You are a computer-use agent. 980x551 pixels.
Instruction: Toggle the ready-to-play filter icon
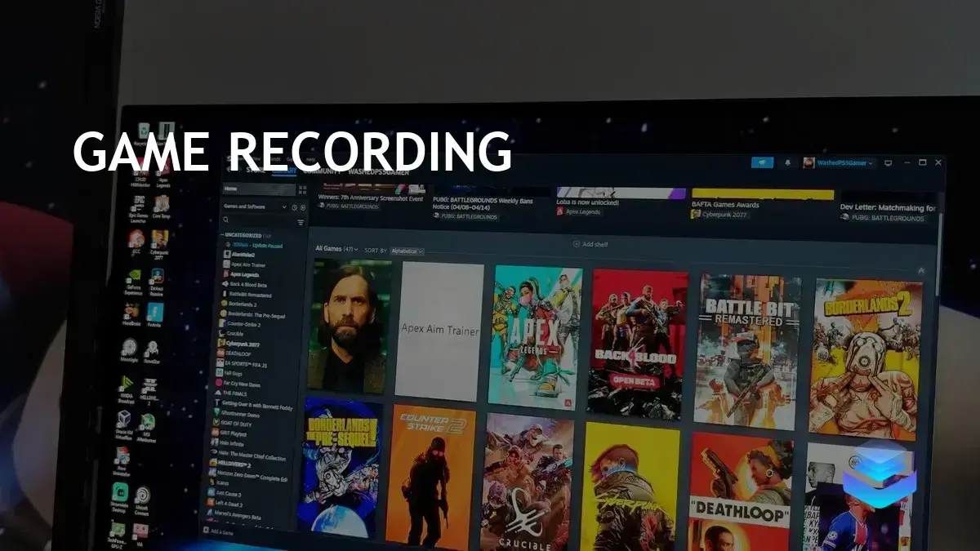tap(301, 207)
